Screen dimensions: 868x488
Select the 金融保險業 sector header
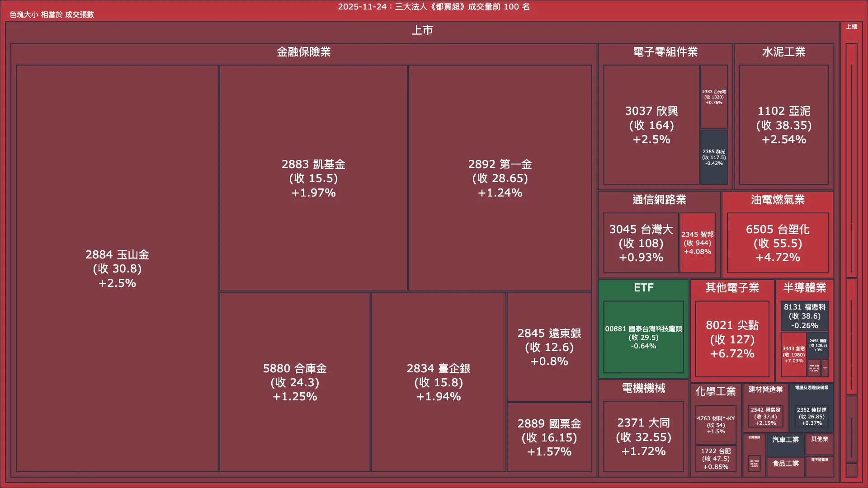coord(303,52)
